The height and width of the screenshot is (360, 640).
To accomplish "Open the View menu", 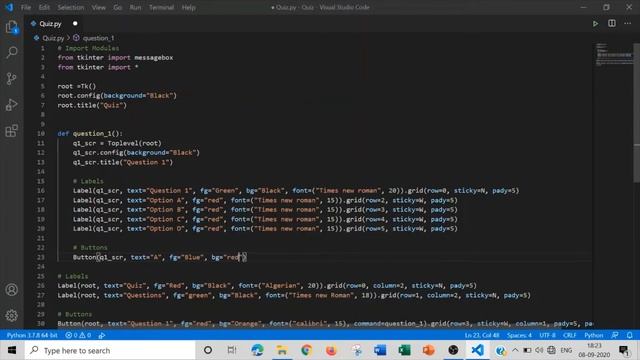I will pos(98,7).
